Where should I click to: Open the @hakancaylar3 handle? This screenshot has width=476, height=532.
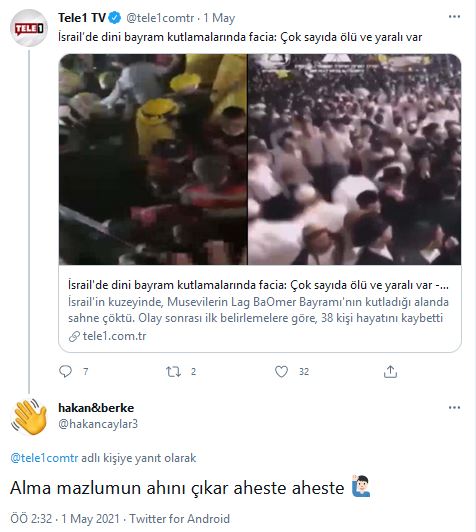coord(98,424)
